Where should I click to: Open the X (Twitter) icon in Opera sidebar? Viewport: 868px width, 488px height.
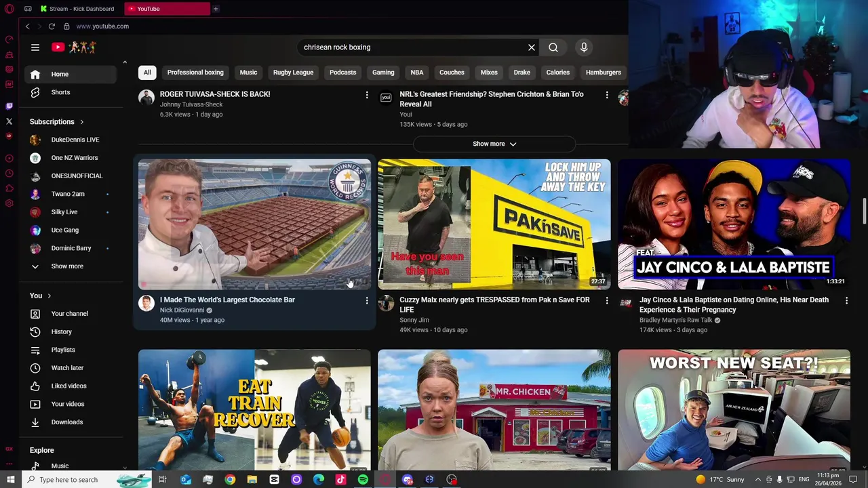click(x=9, y=121)
